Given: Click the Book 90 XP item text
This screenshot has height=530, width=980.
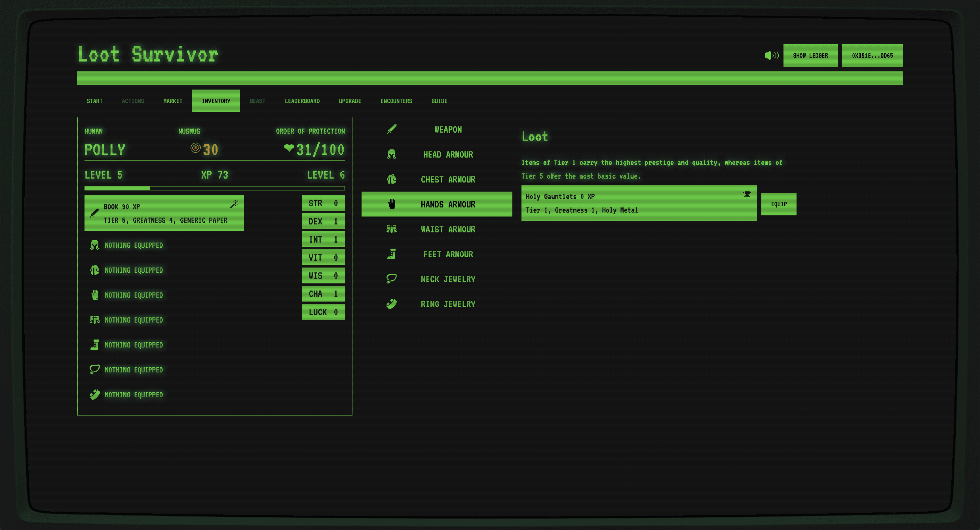Looking at the screenshot, I should 122,206.
